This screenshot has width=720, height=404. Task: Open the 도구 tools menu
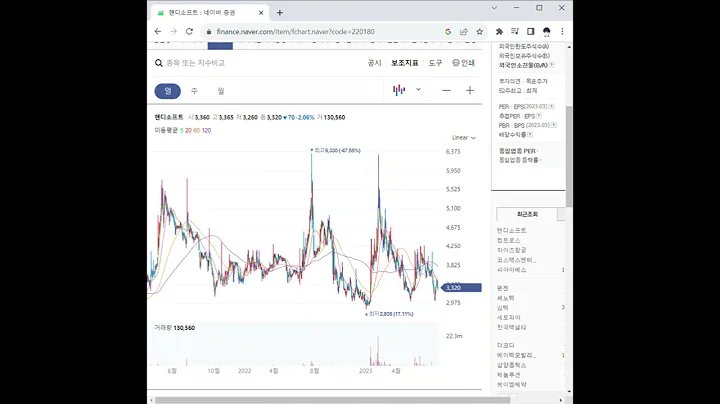pos(435,63)
